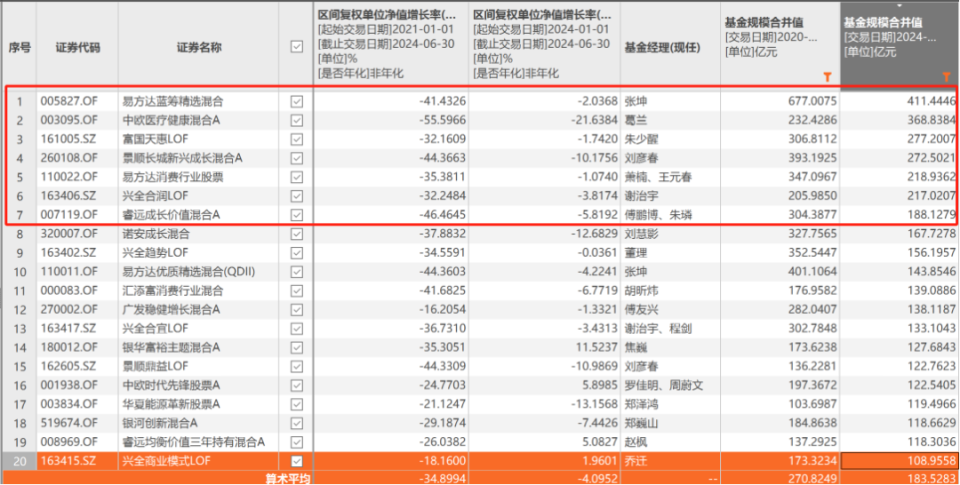Click the average value -34.8994
Image resolution: width=960 pixels, height=485 pixels.
tap(443, 478)
